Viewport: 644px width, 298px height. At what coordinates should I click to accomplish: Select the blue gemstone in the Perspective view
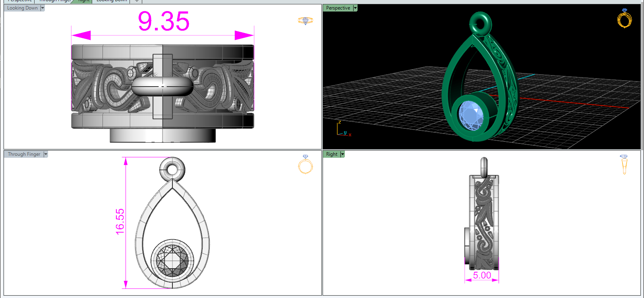[x=471, y=115]
